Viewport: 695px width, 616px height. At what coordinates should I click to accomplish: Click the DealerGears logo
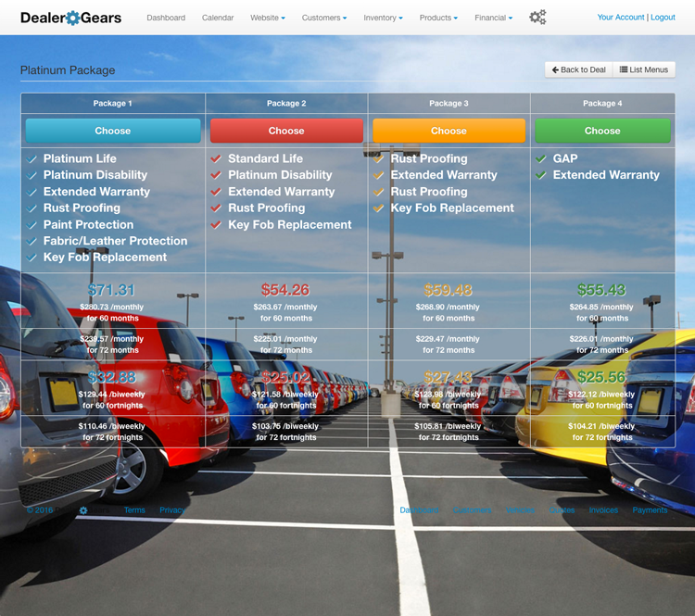[71, 18]
